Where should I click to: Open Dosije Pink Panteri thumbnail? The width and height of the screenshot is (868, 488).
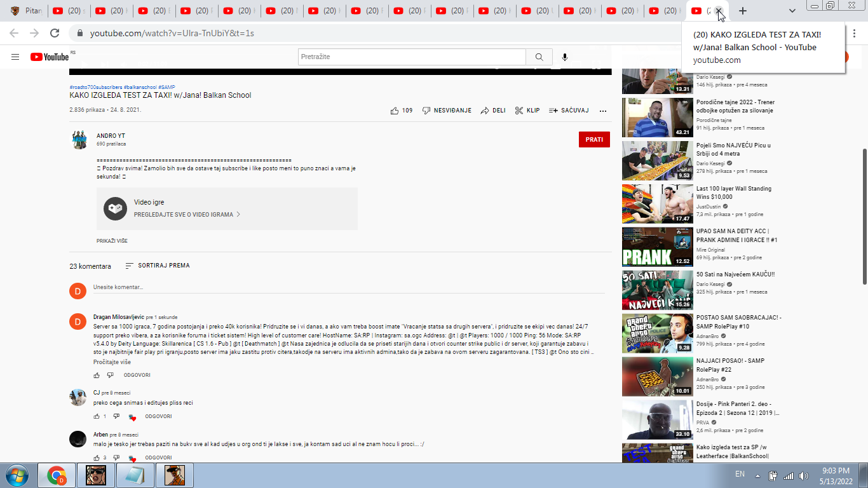coord(657,419)
